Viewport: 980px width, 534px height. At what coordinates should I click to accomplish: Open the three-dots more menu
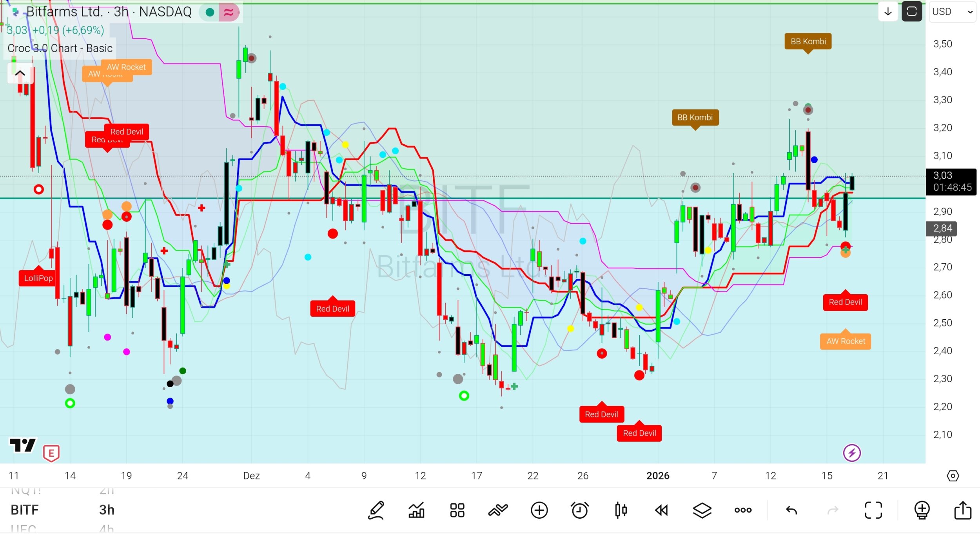[743, 510]
